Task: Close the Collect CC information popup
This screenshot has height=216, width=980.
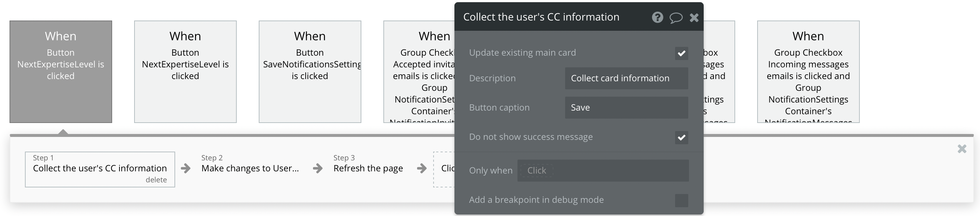Action: coord(694,18)
